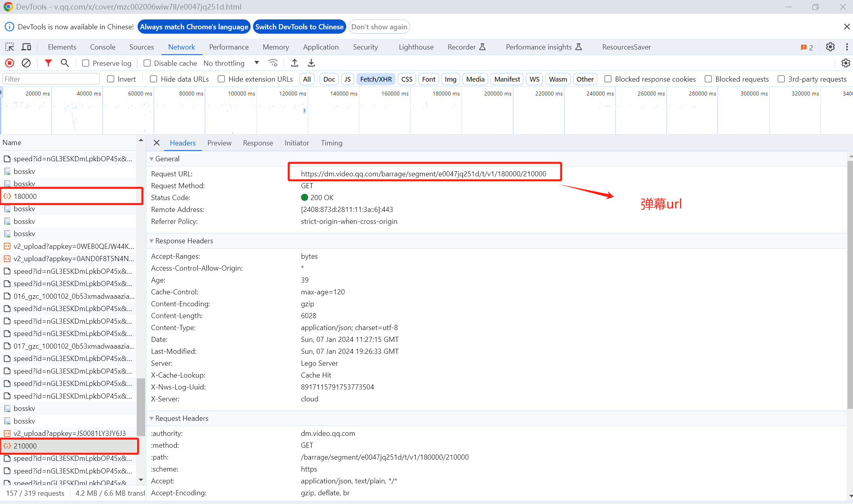
Task: Toggle the network filter funnel icon
Action: [x=48, y=63]
